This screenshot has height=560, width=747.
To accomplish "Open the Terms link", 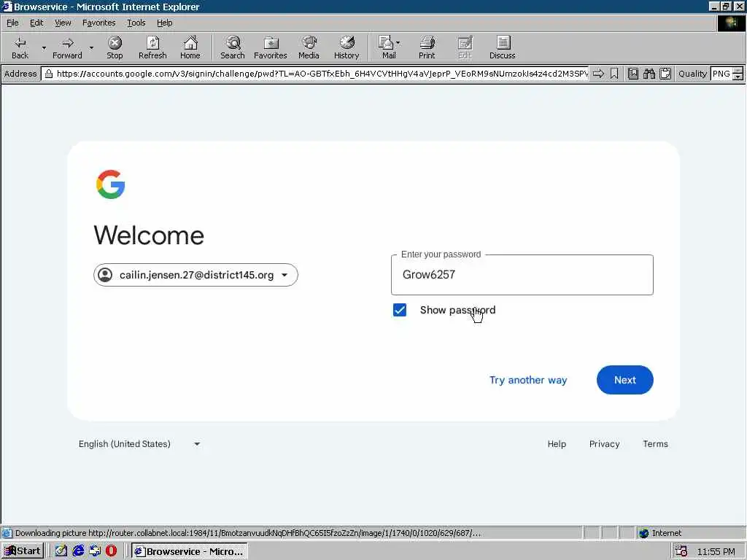I will coord(655,444).
